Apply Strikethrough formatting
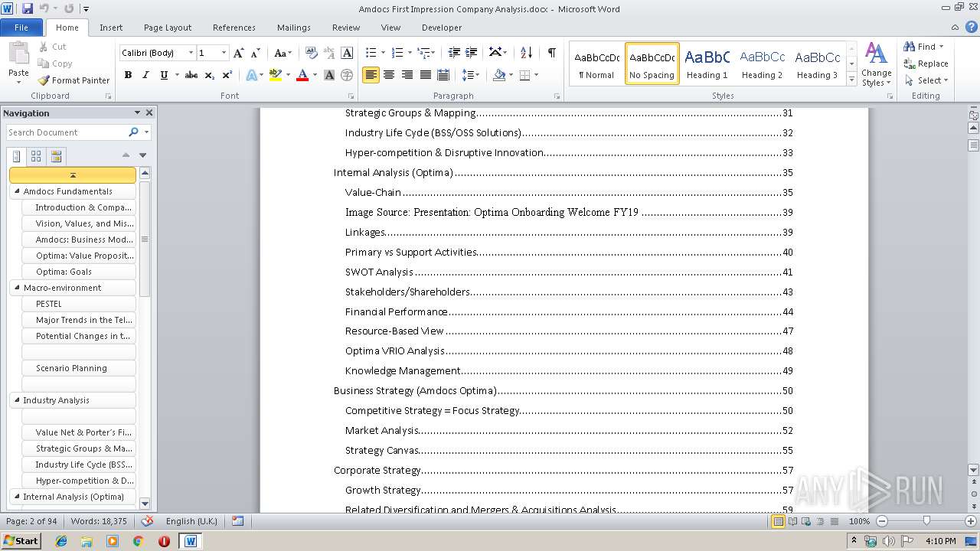Viewport: 980px width, 551px height. pos(191,75)
